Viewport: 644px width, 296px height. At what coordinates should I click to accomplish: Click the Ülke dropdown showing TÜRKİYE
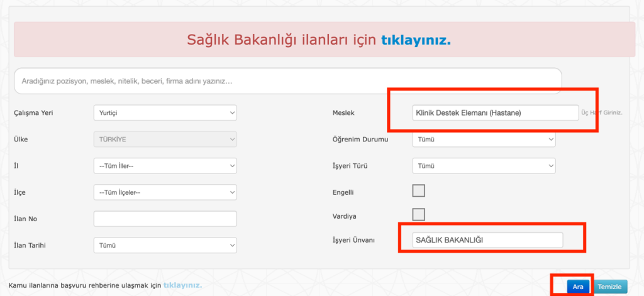click(165, 139)
